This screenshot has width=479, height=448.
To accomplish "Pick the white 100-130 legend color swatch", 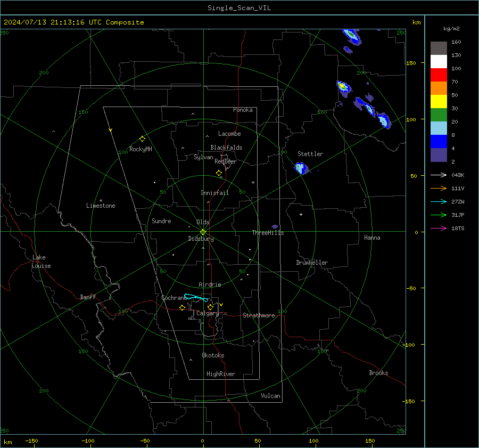I will tap(439, 62).
